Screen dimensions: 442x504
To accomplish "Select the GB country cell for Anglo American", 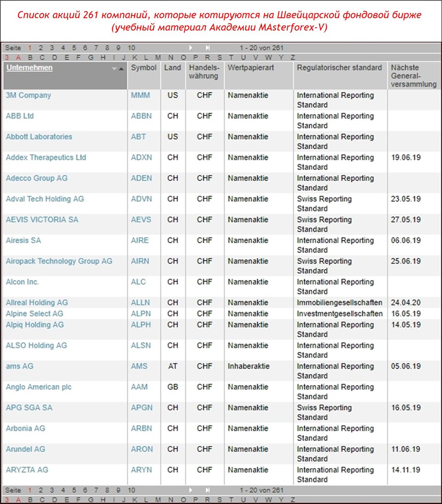I will pyautogui.click(x=173, y=387).
